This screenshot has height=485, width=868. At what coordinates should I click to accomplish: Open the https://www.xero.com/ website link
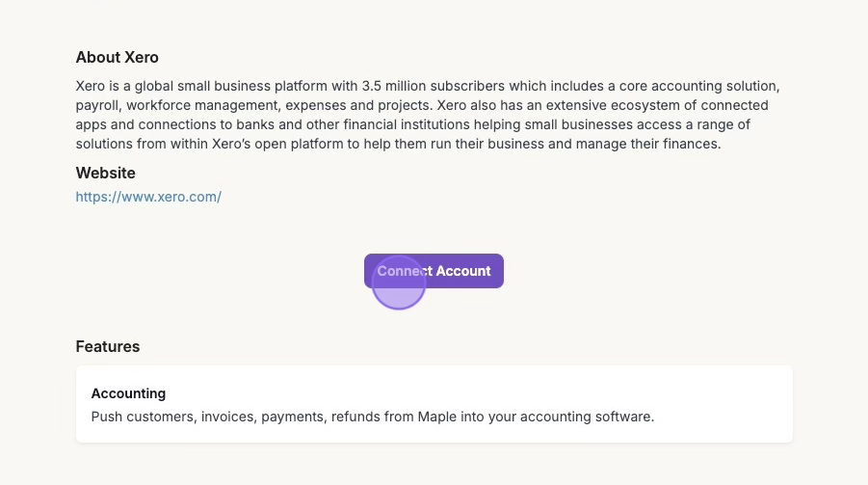click(x=148, y=197)
